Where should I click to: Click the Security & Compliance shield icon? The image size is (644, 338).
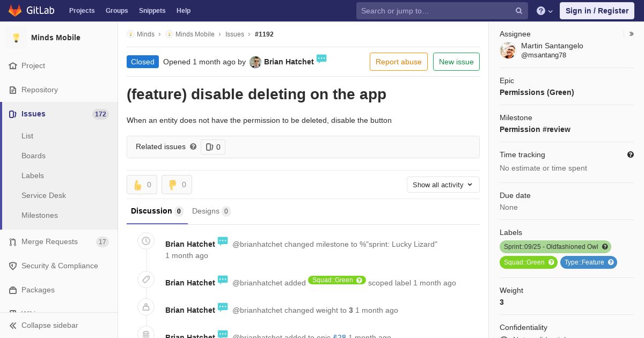coord(13,266)
